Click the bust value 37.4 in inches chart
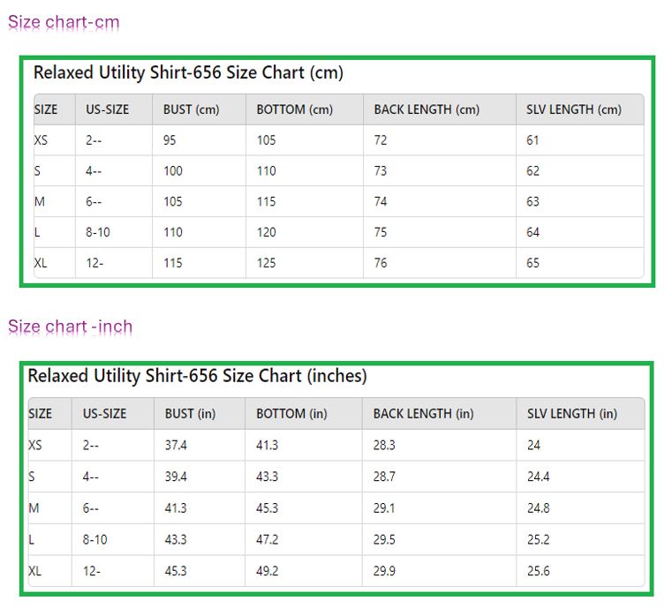 pyautogui.click(x=176, y=446)
